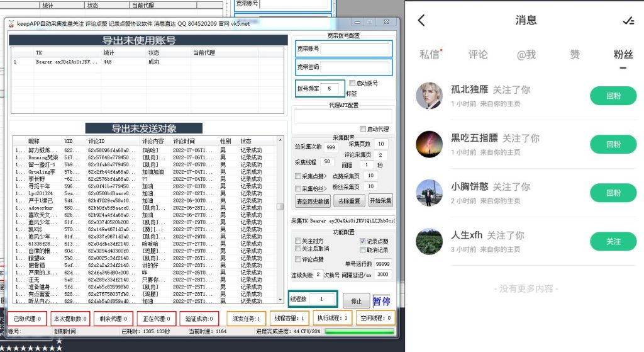Focus the 宽带账号 input field
The height and width of the screenshot is (352, 644).
355,49
